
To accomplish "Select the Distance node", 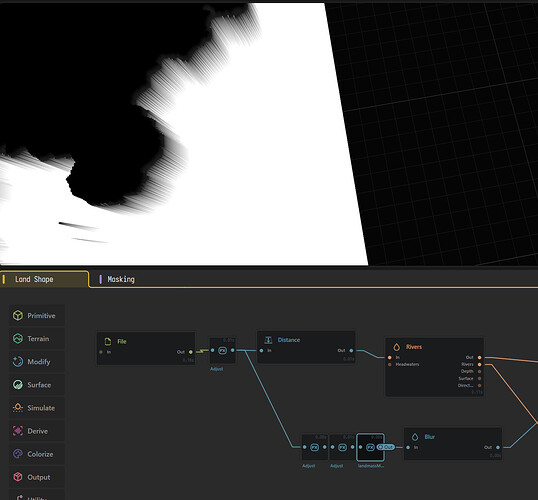I will coord(306,347).
